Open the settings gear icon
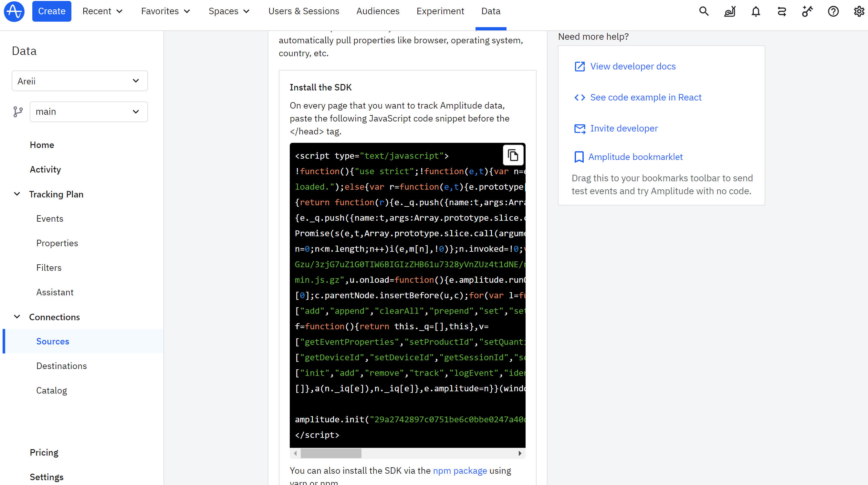The image size is (868, 485). pyautogui.click(x=859, y=11)
